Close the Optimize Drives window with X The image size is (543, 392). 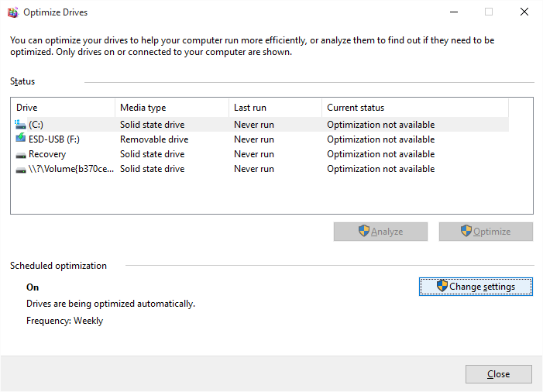pos(524,12)
